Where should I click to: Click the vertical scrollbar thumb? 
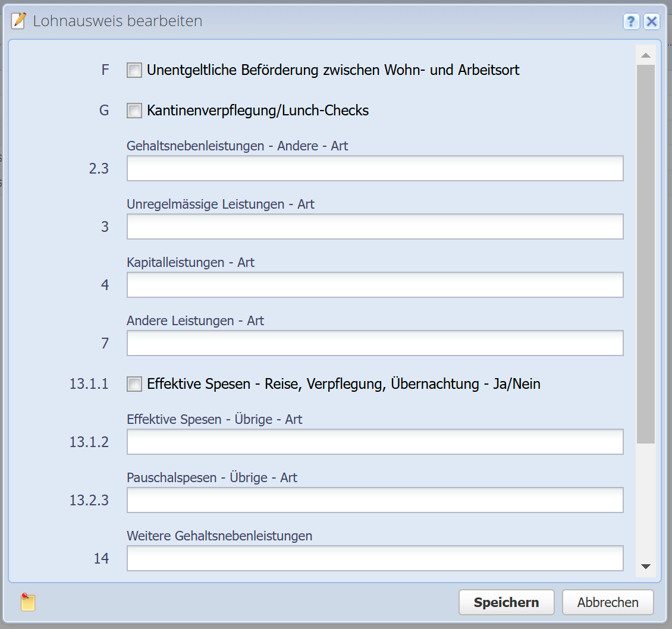coord(645,253)
